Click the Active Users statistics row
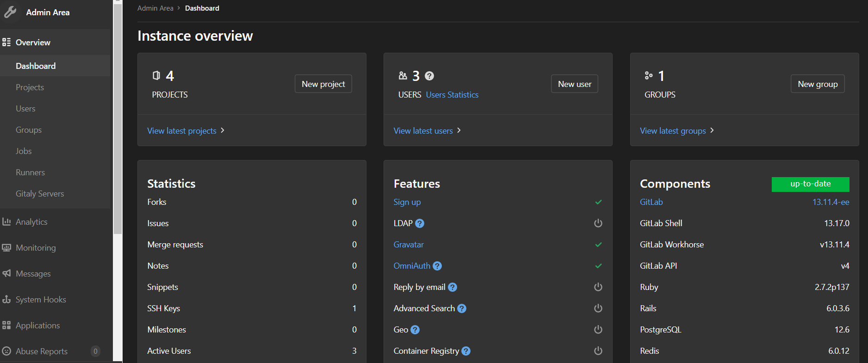This screenshot has width=868, height=363. click(252, 351)
